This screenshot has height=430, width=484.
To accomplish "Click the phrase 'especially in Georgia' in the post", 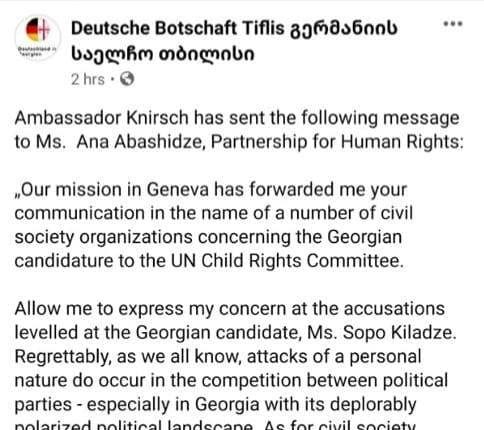I will point(173,404).
